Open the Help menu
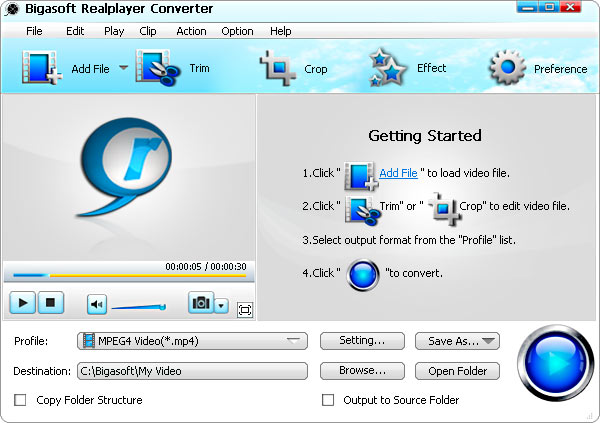This screenshot has height=423, width=600. pos(280,31)
